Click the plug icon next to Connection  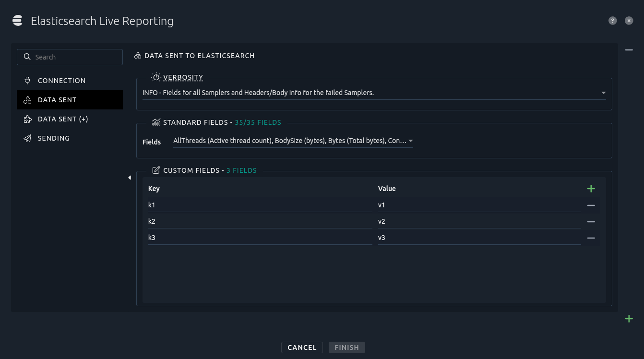tap(27, 81)
